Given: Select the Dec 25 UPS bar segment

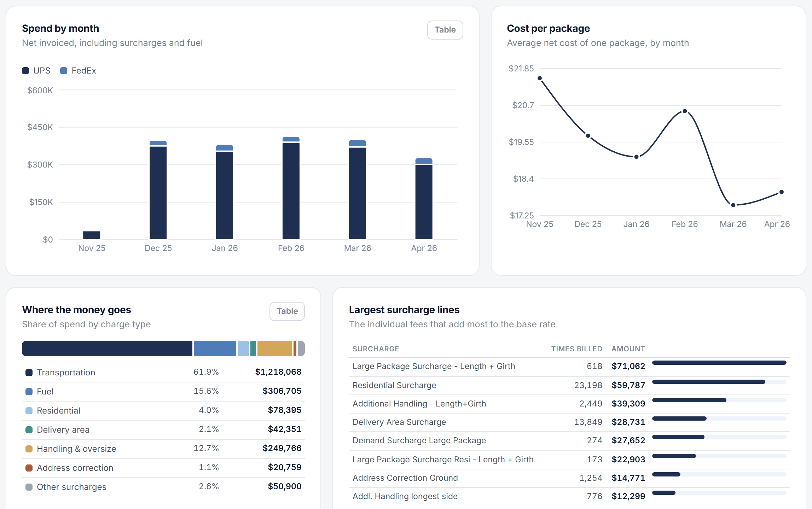Looking at the screenshot, I should [158, 193].
